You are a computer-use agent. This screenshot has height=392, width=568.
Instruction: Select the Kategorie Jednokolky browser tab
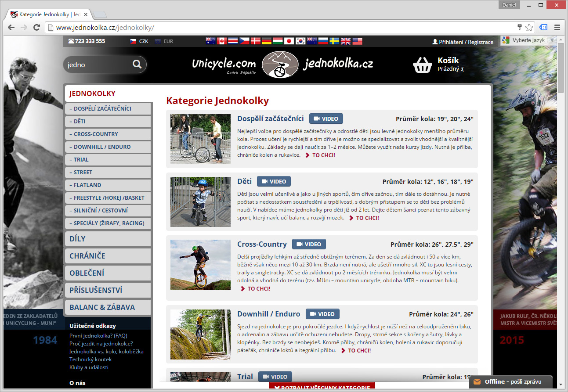tap(49, 14)
